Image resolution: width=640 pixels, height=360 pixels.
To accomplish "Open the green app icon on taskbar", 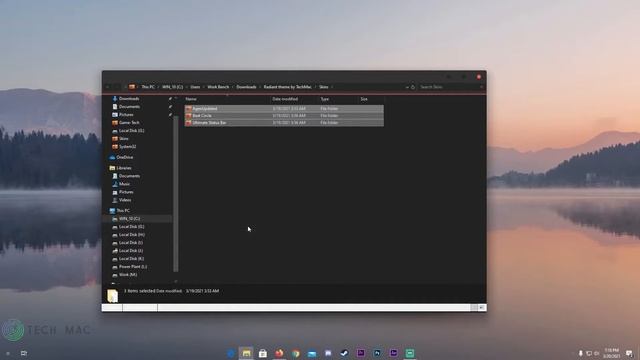I will click(410, 353).
